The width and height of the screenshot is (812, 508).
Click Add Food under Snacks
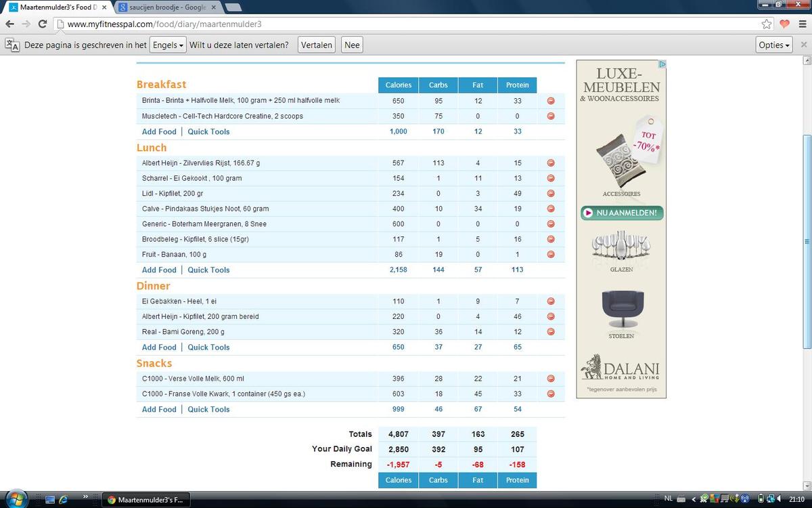pos(159,410)
